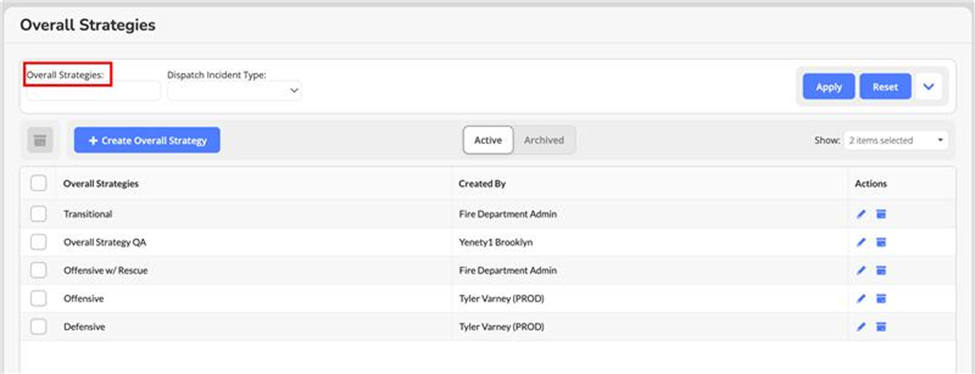Apply the current filters
Image resolution: width=975 pixels, height=374 pixels.
click(x=829, y=86)
